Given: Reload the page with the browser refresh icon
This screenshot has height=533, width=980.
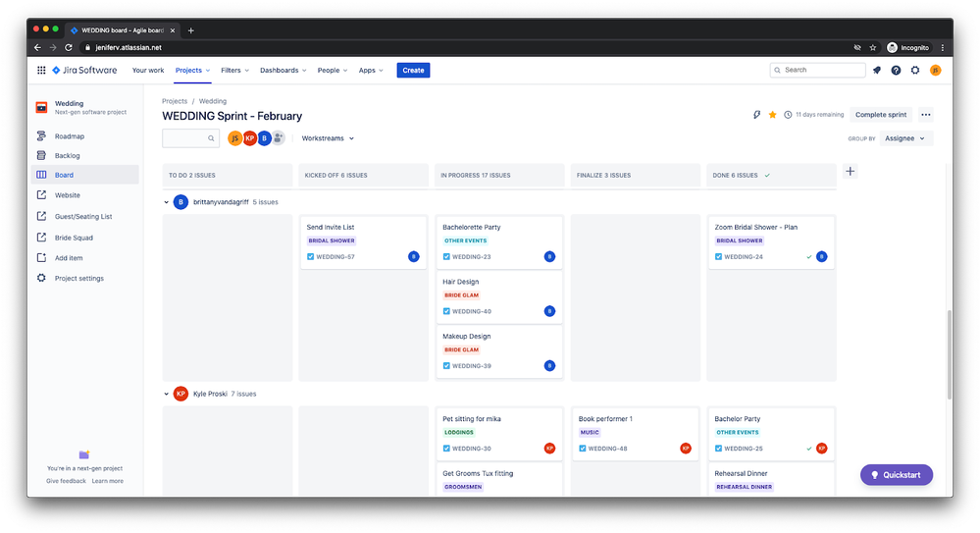Looking at the screenshot, I should tap(69, 47).
